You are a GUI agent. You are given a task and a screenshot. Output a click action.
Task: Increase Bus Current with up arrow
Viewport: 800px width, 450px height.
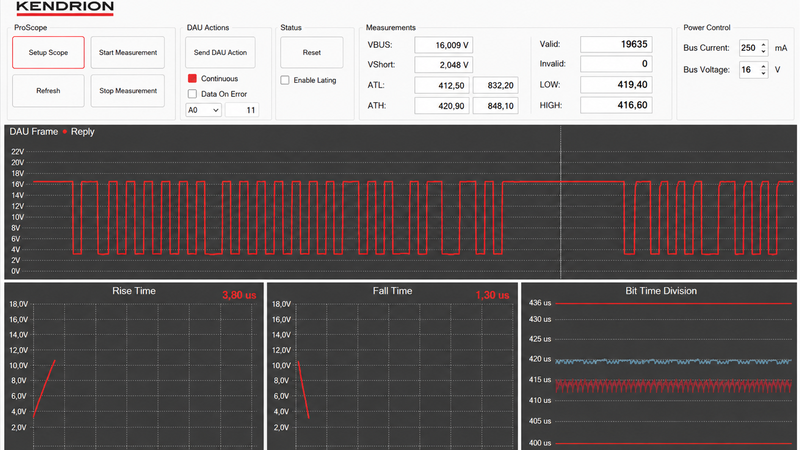(763, 44)
